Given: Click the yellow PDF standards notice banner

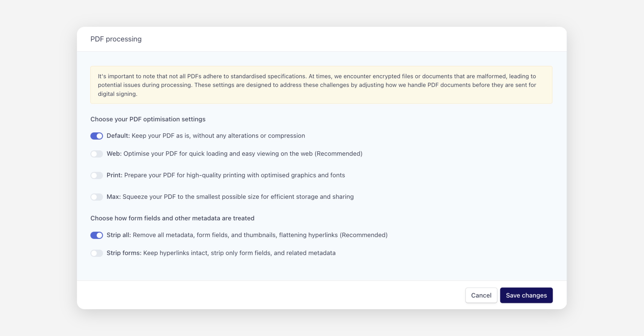Looking at the screenshot, I should 321,85.
